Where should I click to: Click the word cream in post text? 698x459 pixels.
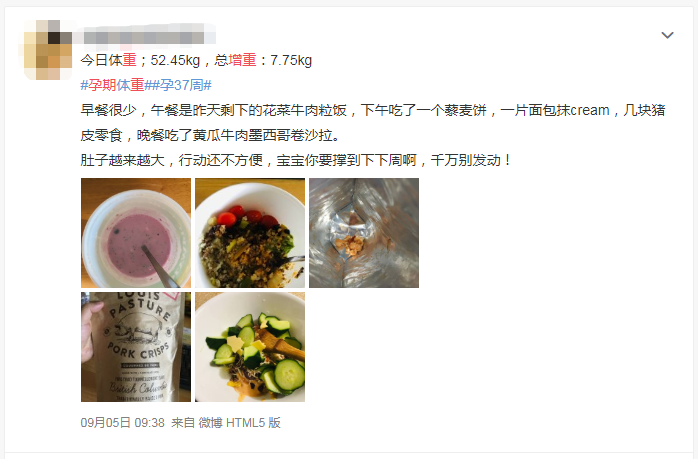pyautogui.click(x=590, y=110)
